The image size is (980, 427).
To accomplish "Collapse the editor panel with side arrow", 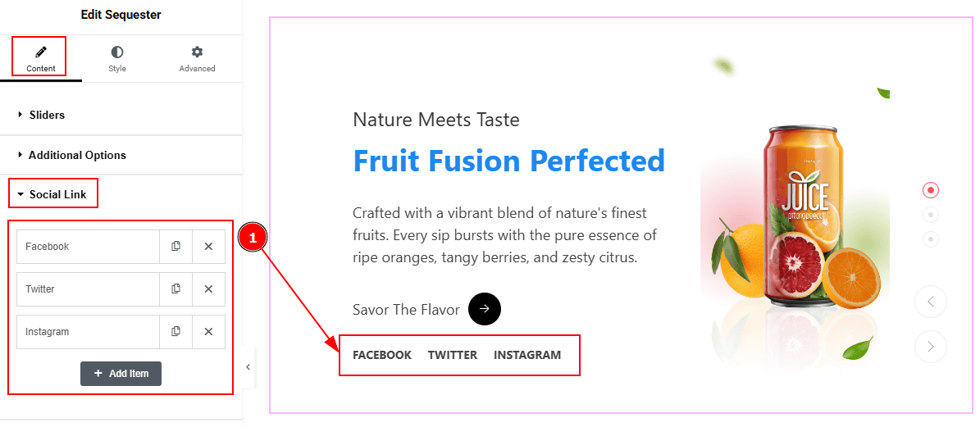I will tap(248, 367).
